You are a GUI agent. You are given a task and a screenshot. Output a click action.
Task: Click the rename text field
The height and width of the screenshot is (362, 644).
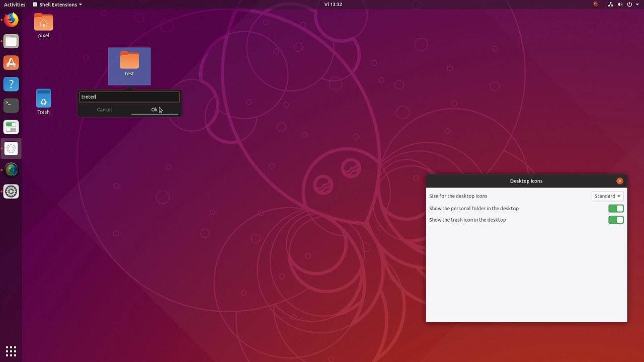pos(129,97)
